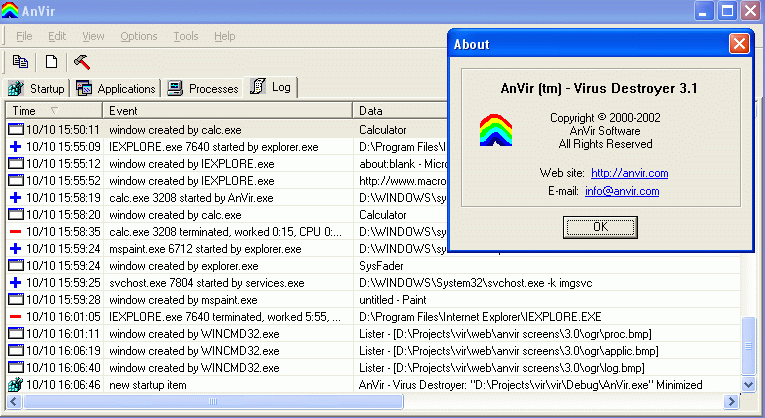Image resolution: width=765 pixels, height=418 pixels.
Task: Click the horizontal scrollbar thumb
Action: [213, 401]
